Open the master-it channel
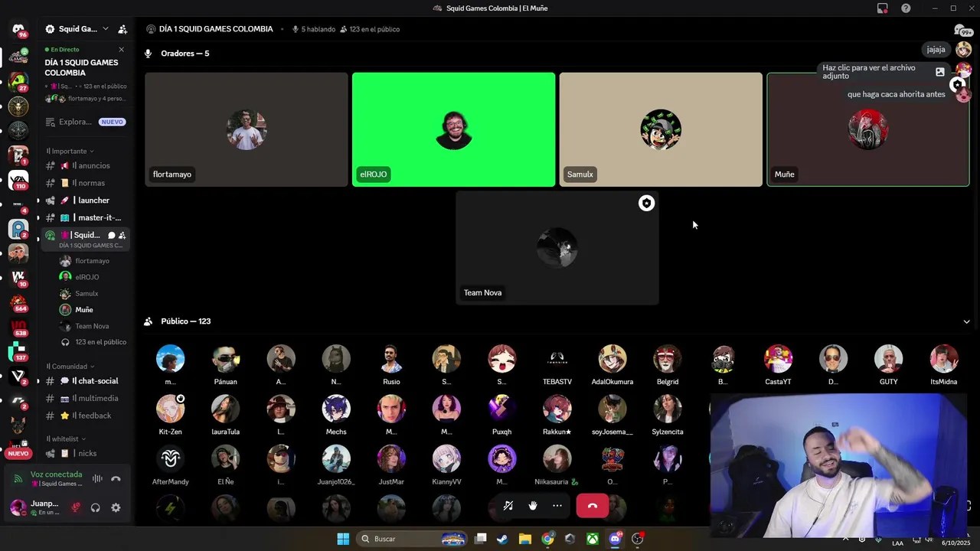Image resolution: width=980 pixels, height=551 pixels. click(86, 217)
